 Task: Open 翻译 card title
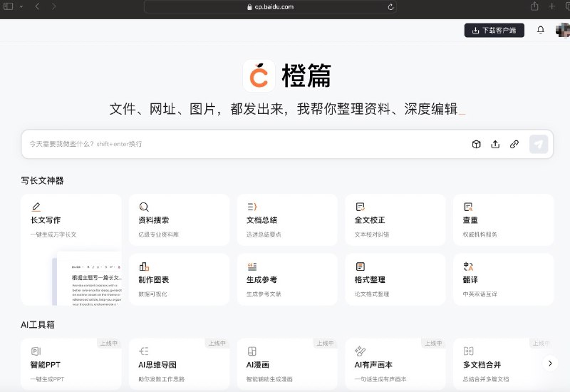point(470,279)
